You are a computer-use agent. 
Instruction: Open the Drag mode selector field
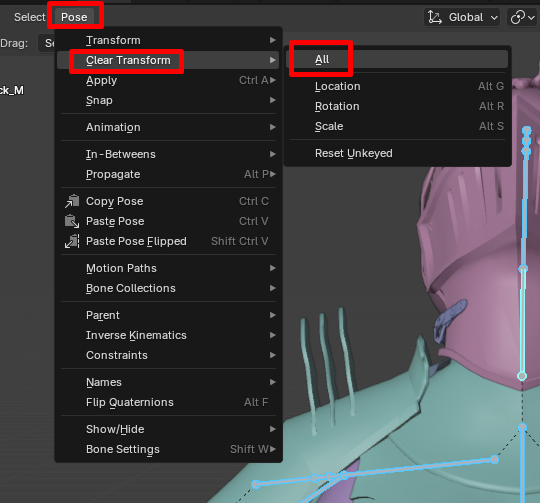(x=46, y=43)
